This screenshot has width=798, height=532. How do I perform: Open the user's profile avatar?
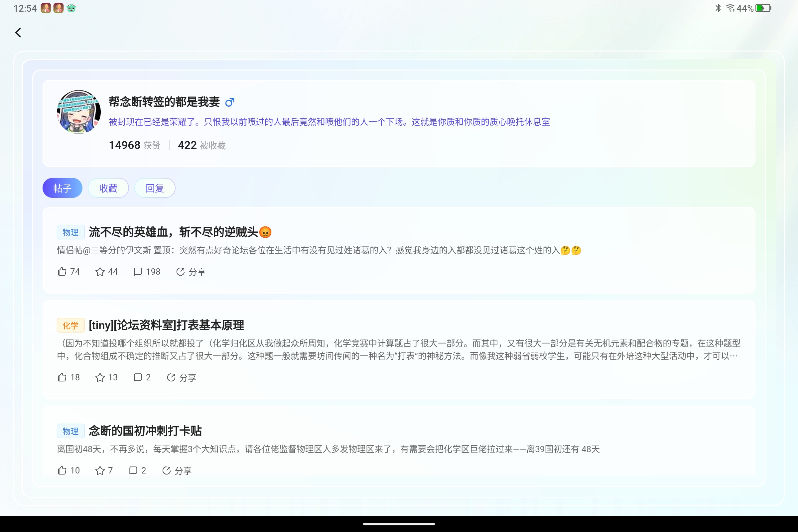[79, 112]
